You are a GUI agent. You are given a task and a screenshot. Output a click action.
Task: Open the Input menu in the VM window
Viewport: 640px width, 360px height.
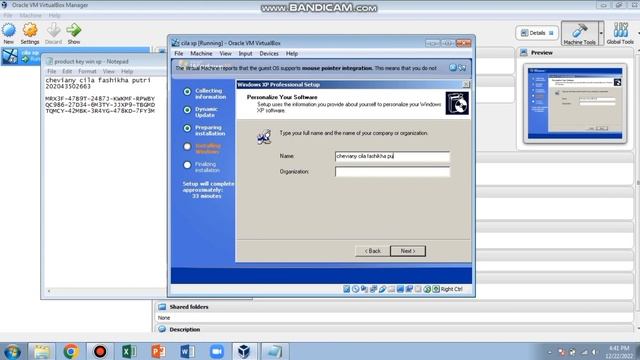(x=245, y=53)
